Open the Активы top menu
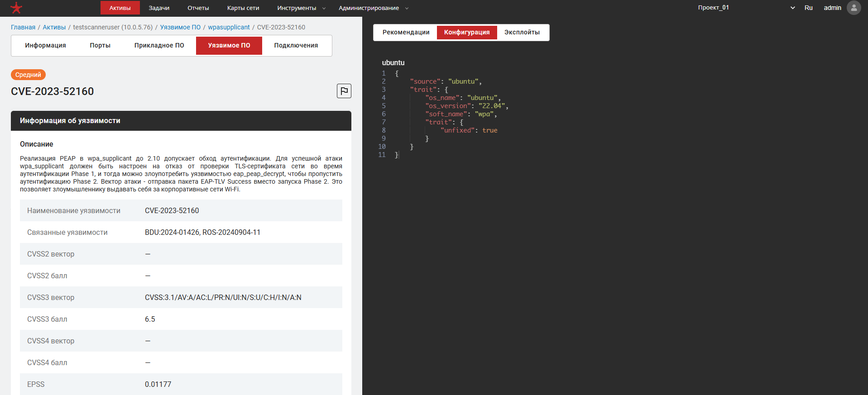This screenshot has height=395, width=868. pyautogui.click(x=120, y=8)
